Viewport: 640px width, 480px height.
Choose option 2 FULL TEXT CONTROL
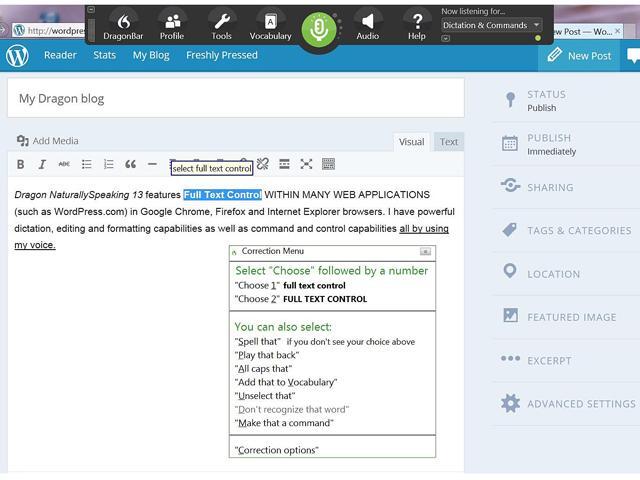301,299
